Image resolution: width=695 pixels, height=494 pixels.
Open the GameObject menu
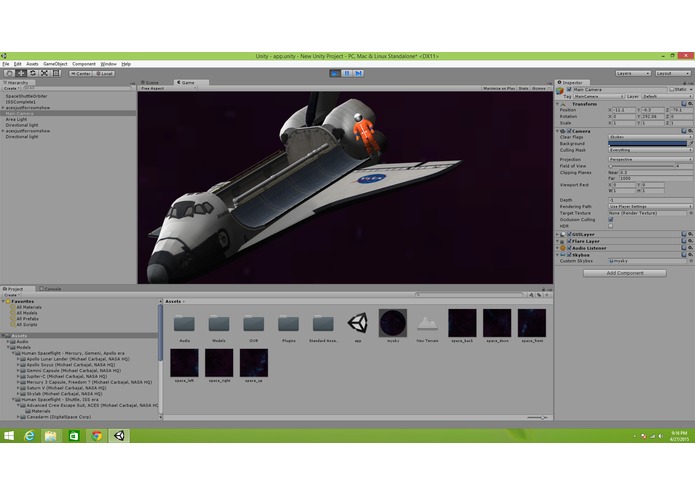pos(55,64)
